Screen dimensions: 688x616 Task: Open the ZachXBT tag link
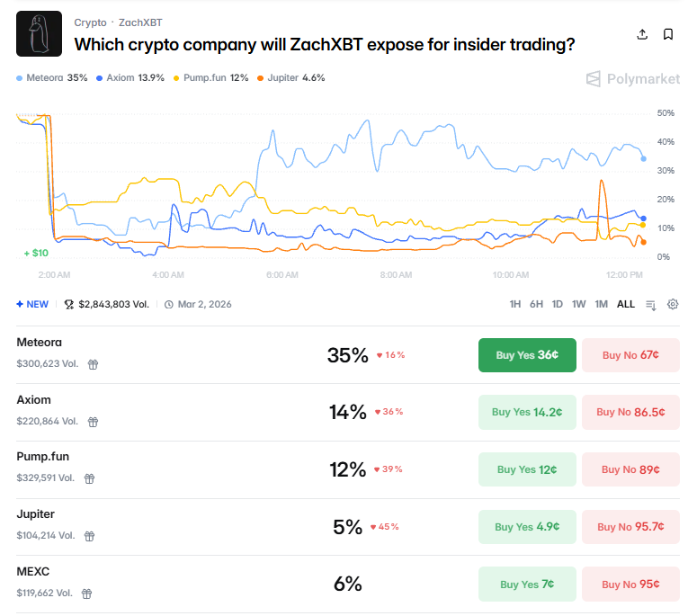coord(140,22)
